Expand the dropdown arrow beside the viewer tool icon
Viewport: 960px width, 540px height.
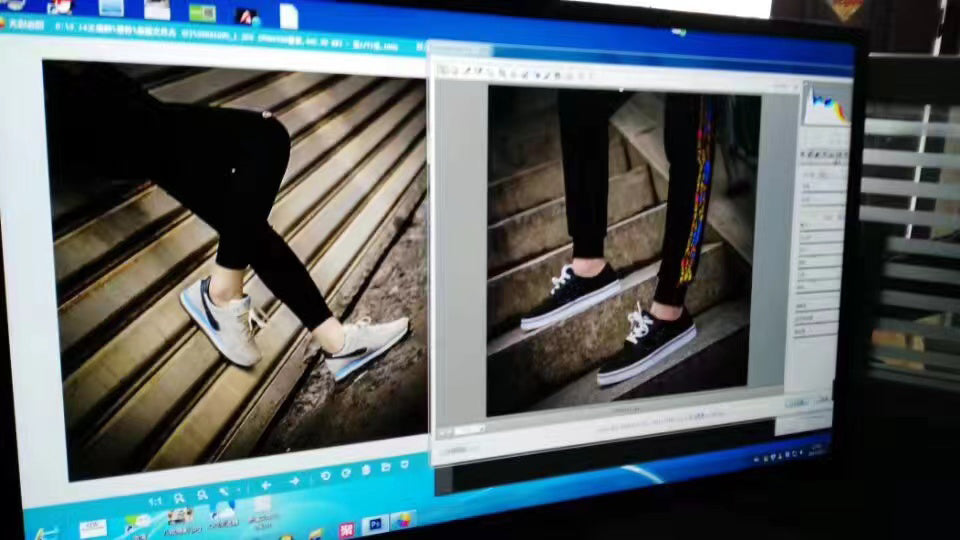(x=238, y=491)
